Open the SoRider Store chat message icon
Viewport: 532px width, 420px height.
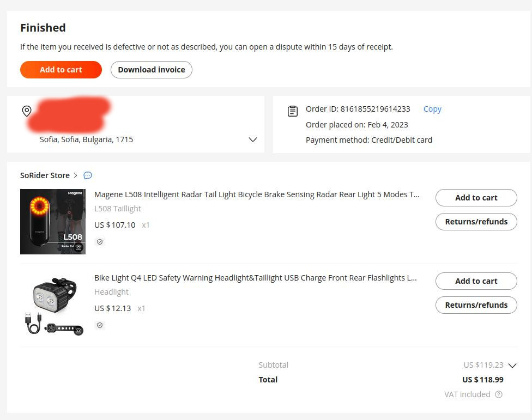tap(88, 175)
